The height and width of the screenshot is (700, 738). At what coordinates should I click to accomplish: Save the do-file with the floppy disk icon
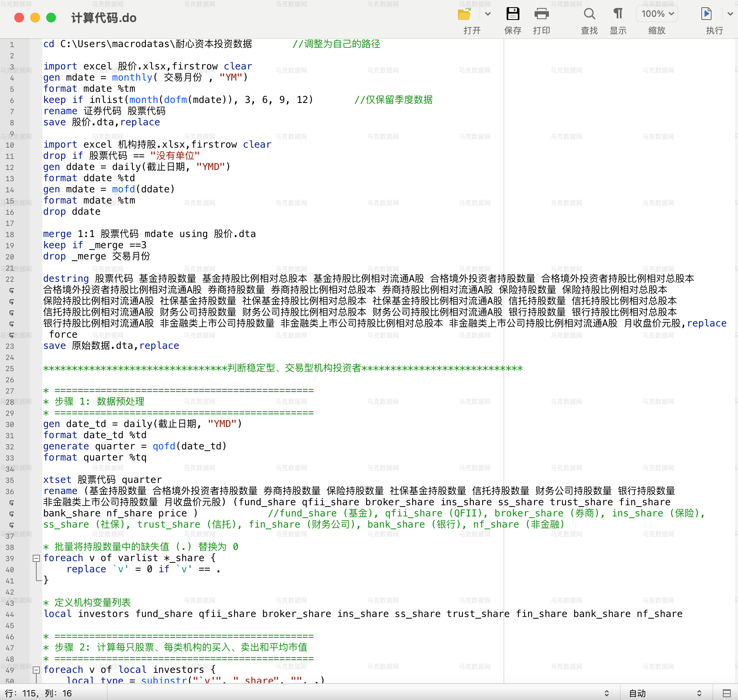point(513,14)
